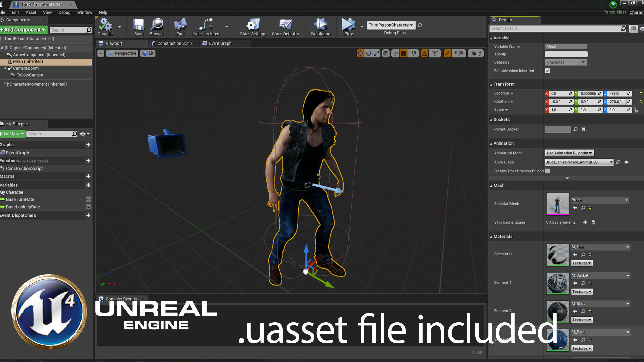Select the translate gizmo tool in viewport

360,53
